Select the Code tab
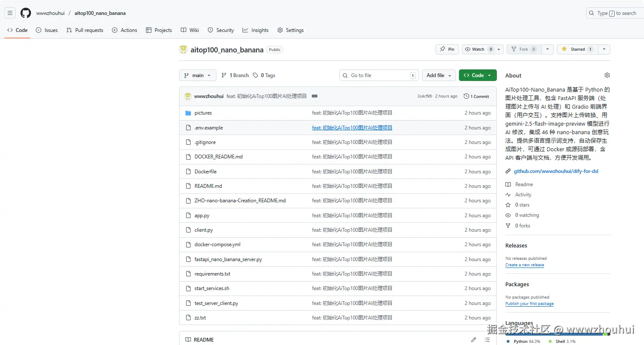 pos(17,30)
